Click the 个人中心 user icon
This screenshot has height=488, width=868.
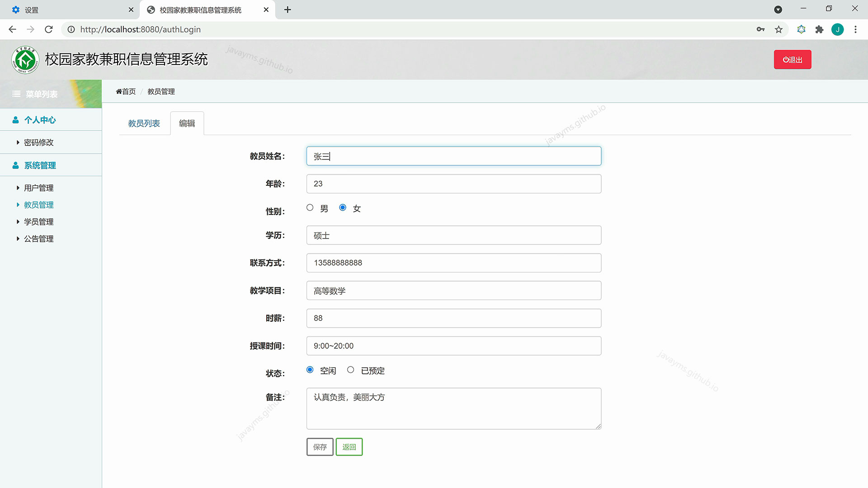(x=15, y=120)
